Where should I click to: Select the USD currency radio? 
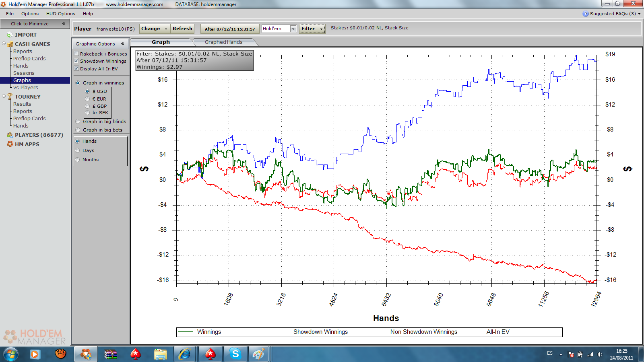87,91
